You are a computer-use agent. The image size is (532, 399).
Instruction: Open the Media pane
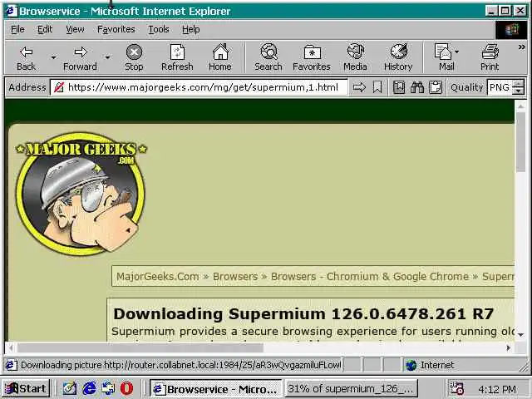click(x=355, y=57)
